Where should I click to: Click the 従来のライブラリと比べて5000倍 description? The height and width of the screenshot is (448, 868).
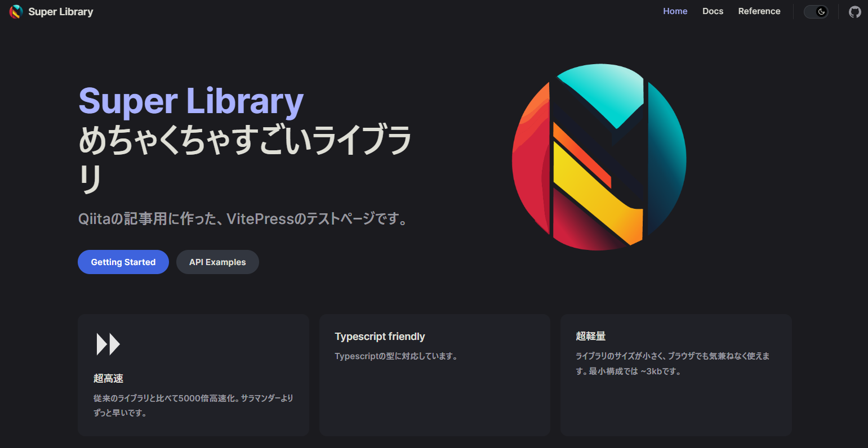[x=193, y=405]
